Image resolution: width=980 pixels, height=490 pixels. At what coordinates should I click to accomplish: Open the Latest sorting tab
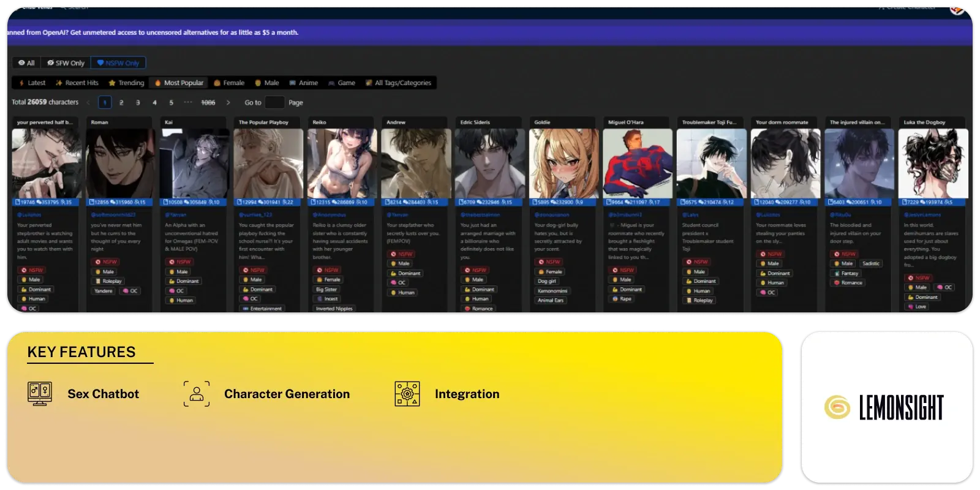(x=32, y=83)
